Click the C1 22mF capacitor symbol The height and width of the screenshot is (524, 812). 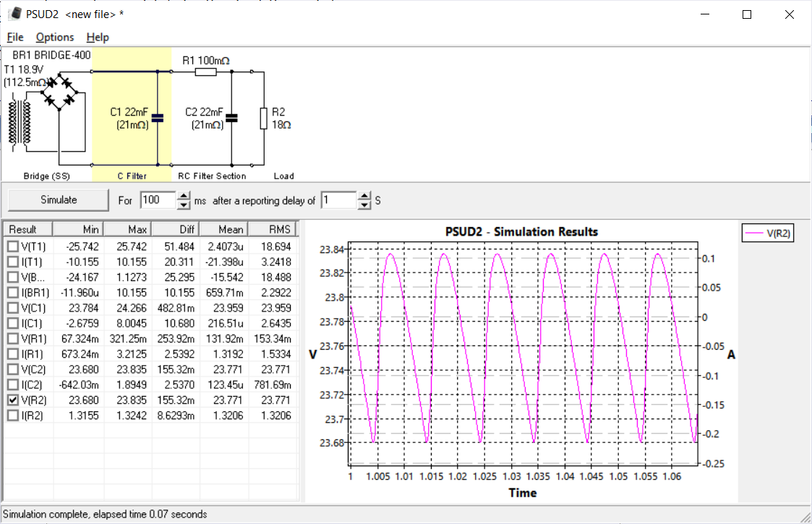coord(158,118)
